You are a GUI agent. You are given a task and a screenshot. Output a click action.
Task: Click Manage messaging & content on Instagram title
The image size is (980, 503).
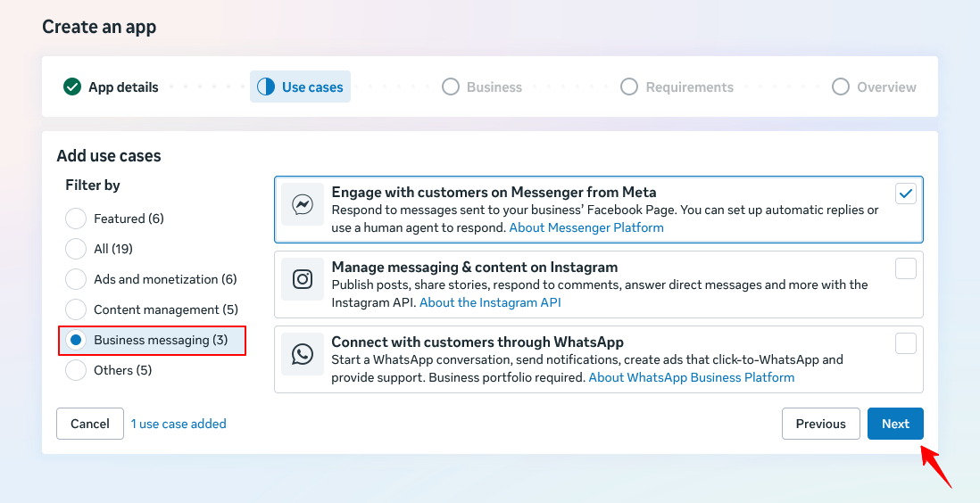474,267
